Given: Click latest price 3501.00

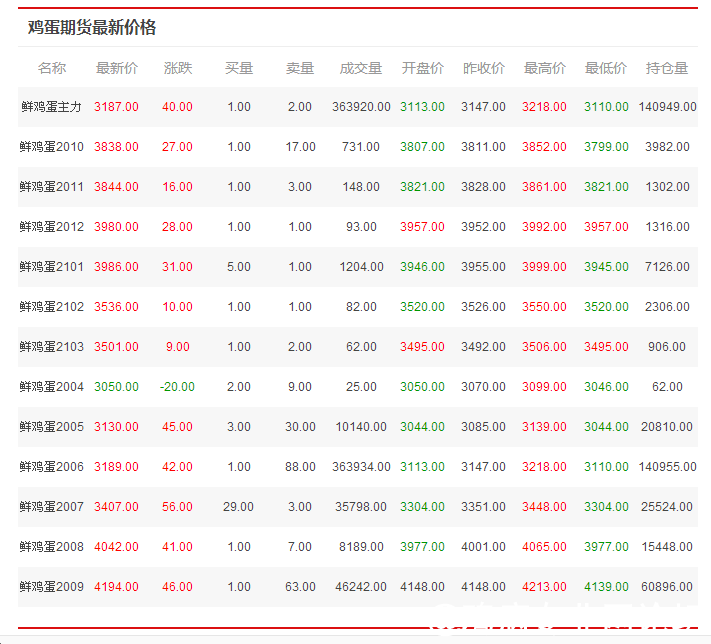Looking at the screenshot, I should click(x=117, y=347).
